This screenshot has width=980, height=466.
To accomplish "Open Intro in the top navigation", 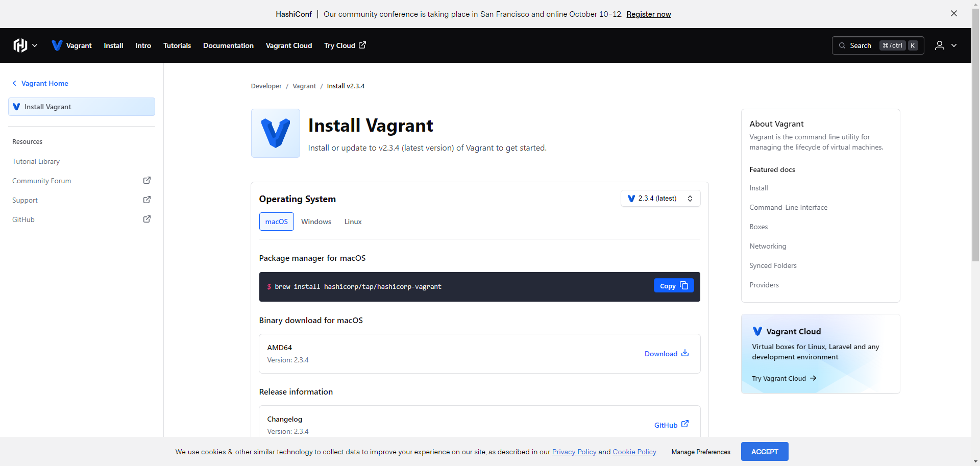I will point(143,45).
